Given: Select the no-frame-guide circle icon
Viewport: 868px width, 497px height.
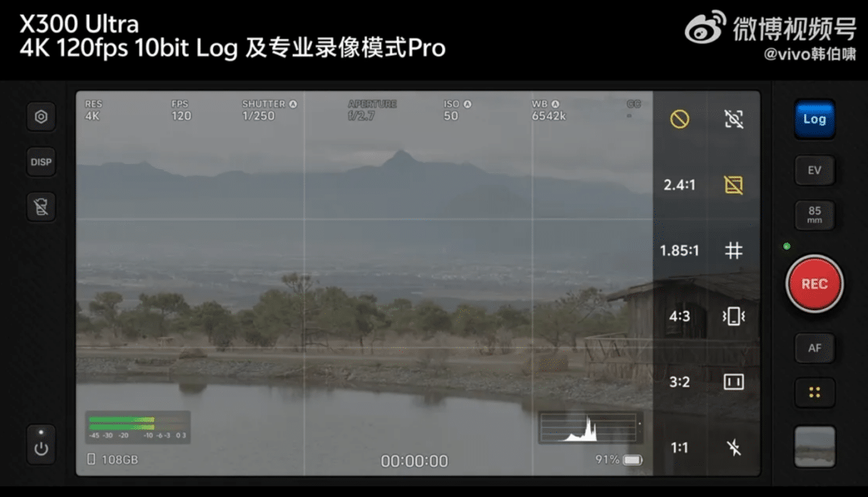Looking at the screenshot, I should click(x=679, y=119).
